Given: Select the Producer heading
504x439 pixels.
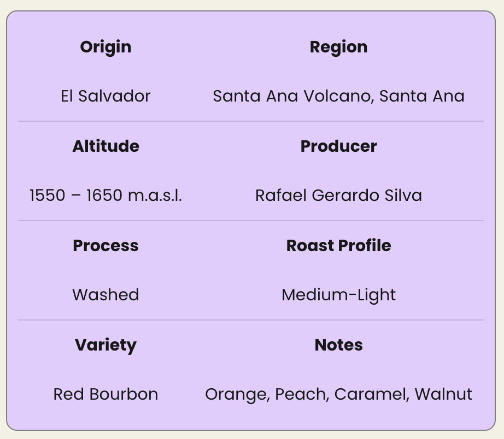Looking at the screenshot, I should [x=338, y=146].
